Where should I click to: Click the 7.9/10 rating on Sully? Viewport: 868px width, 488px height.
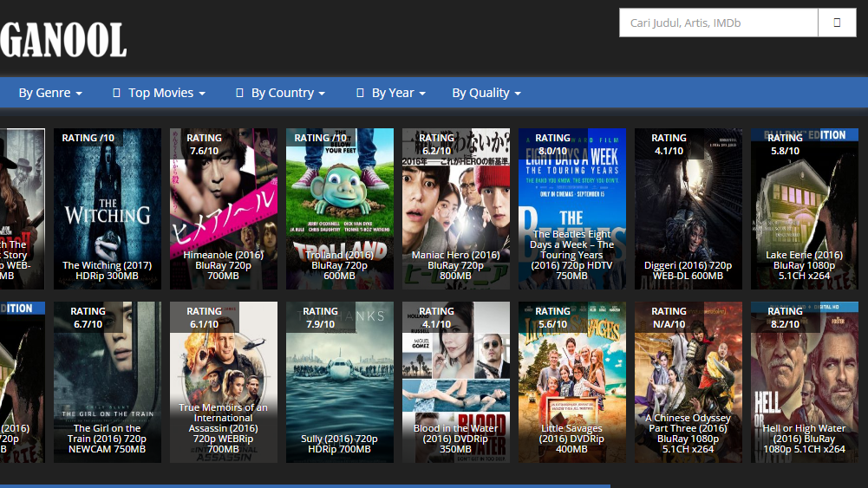tap(321, 317)
